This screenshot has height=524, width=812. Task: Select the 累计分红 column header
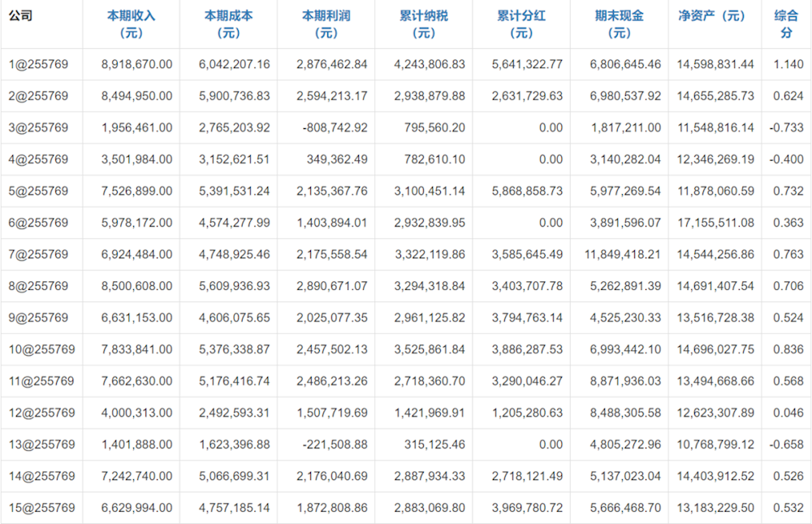tap(520, 24)
